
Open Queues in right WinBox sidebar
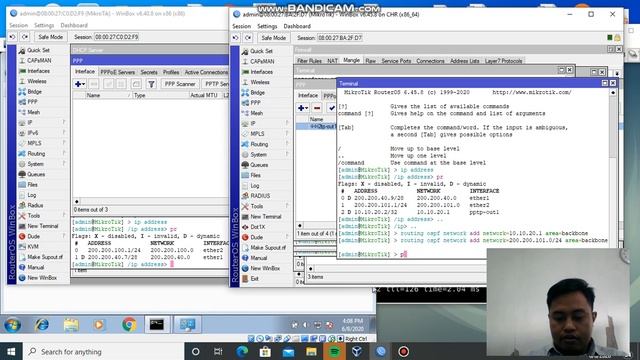(259, 165)
